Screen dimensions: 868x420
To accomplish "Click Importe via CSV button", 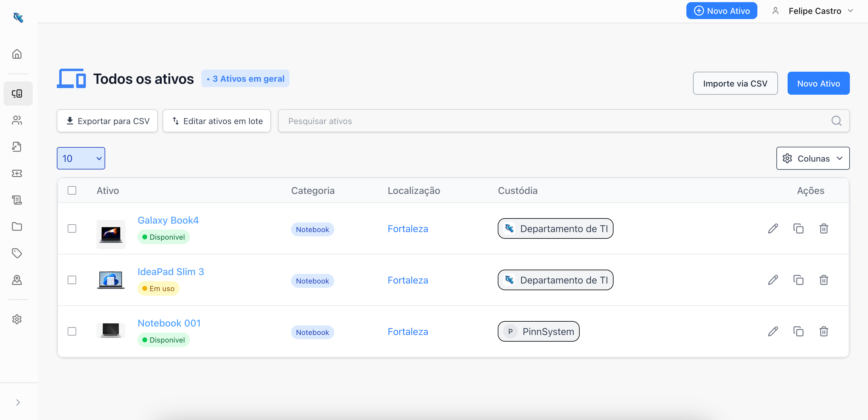I will click(x=735, y=83).
